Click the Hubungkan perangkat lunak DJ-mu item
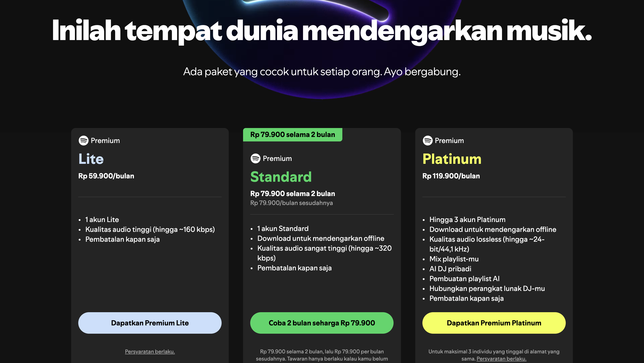Image resolution: width=644 pixels, height=363 pixels. [x=487, y=288]
